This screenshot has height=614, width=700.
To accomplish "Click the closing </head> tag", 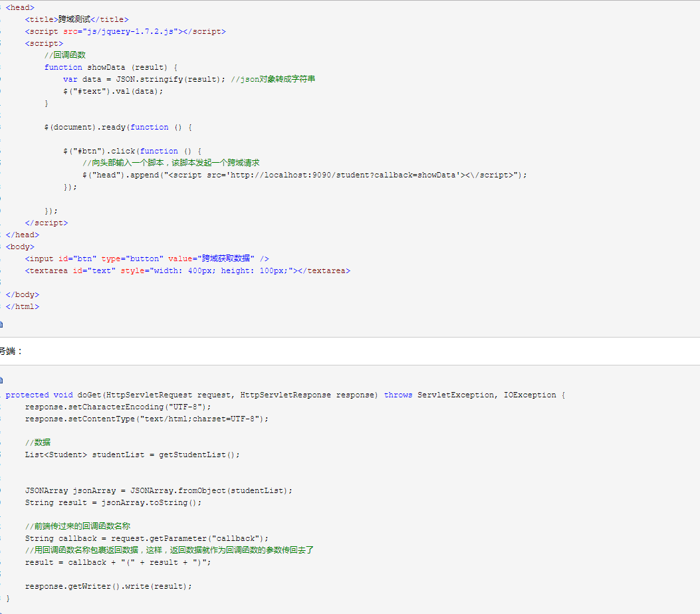I will pos(23,235).
